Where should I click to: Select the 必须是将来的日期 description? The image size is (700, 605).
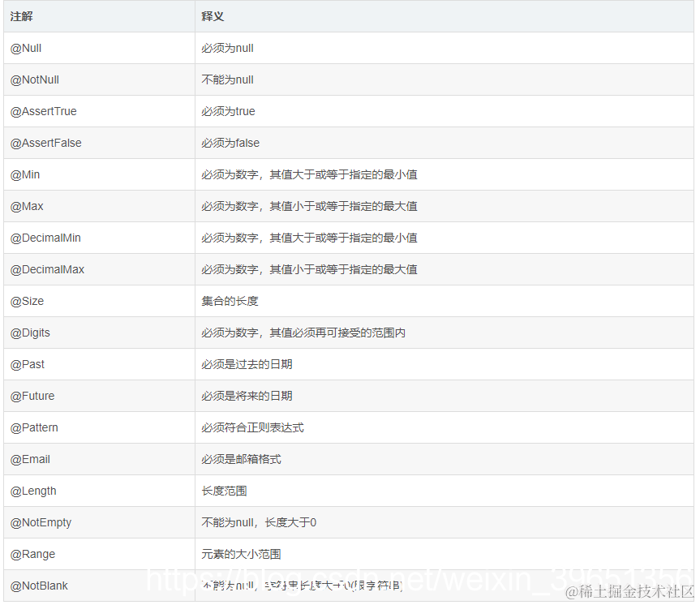[x=247, y=397]
